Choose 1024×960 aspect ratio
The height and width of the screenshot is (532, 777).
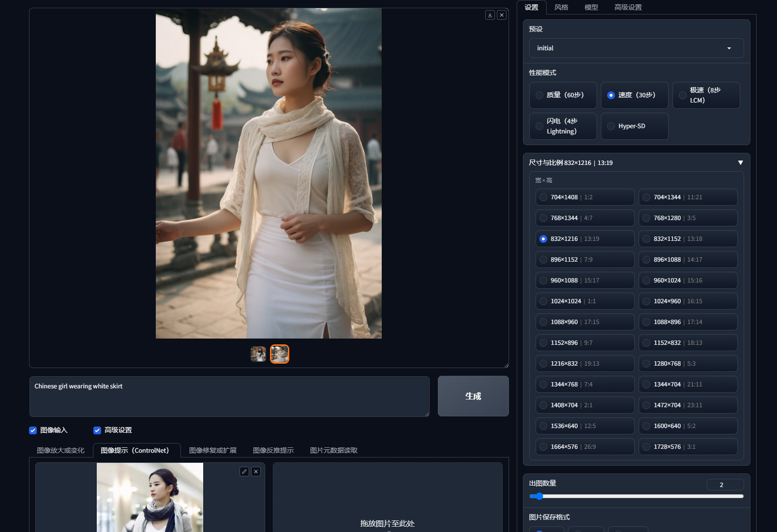(x=688, y=301)
